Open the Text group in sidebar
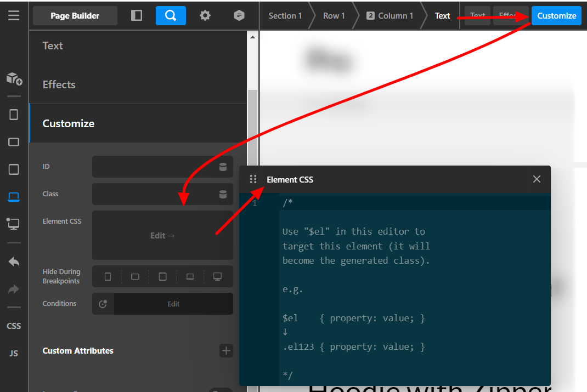The width and height of the screenshot is (587, 392). 138,46
